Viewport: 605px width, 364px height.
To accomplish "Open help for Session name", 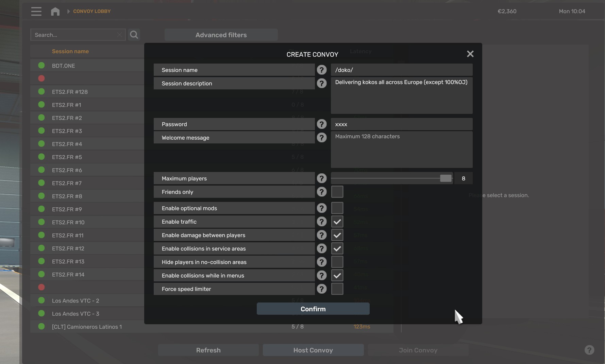I will point(321,70).
